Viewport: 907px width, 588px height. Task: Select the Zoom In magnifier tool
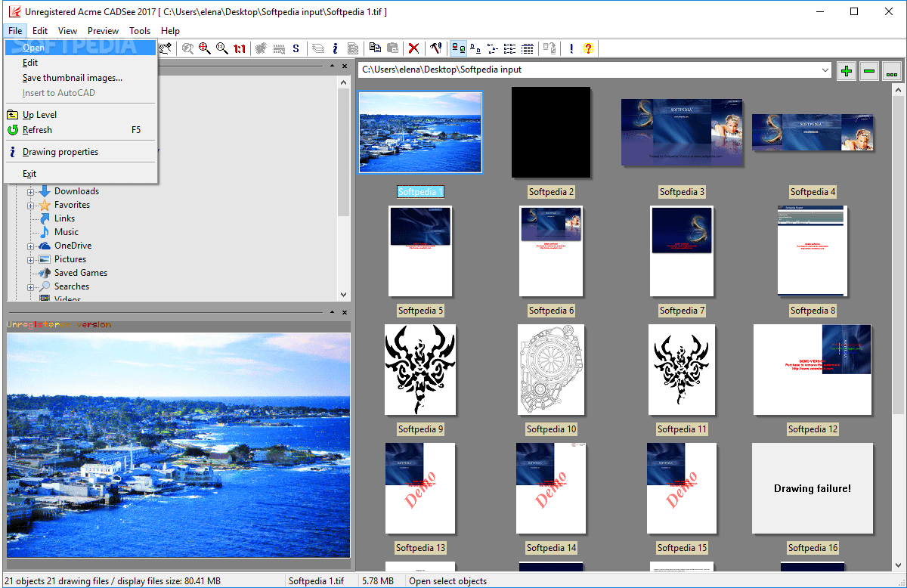204,48
